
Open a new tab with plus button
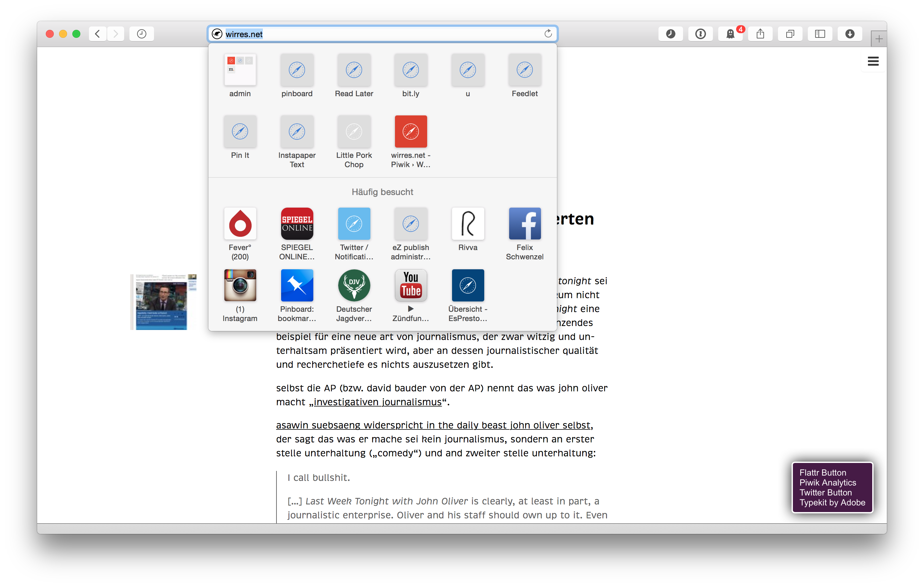[x=879, y=39]
